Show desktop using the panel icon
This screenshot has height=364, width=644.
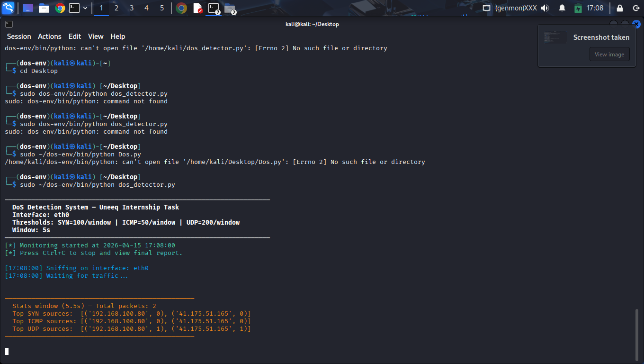[28, 8]
